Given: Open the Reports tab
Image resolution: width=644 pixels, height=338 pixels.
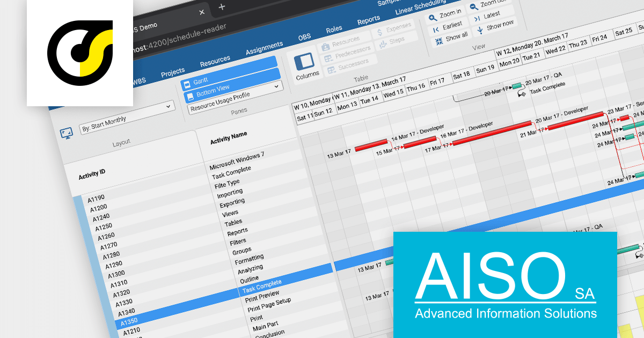Looking at the screenshot, I should 369,21.
